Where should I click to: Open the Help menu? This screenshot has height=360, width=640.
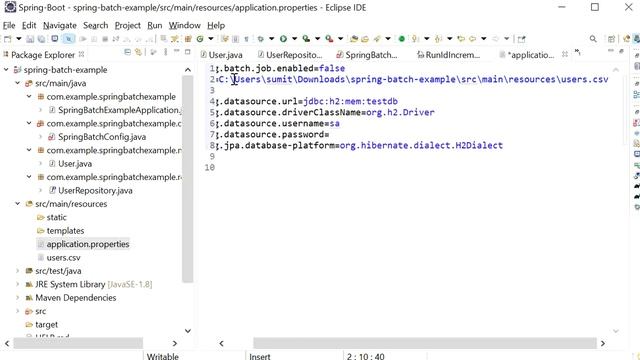pos(216,25)
